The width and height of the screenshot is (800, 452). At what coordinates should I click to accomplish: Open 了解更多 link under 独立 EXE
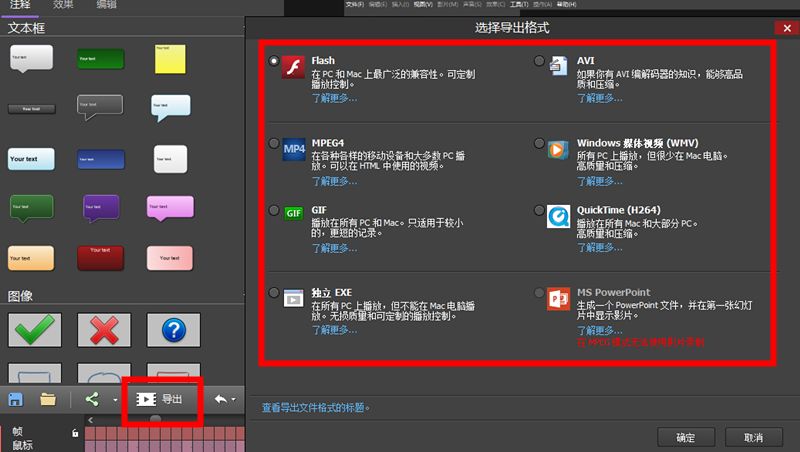(x=334, y=330)
